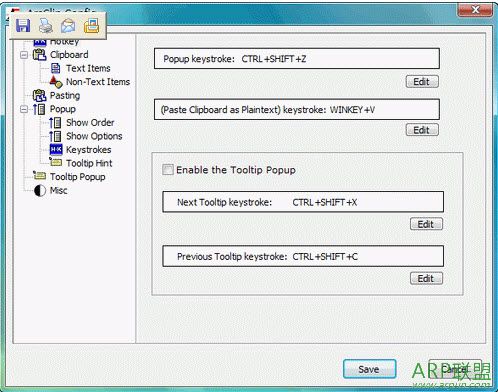
Task: Open the Pasting settings page
Action: click(65, 96)
